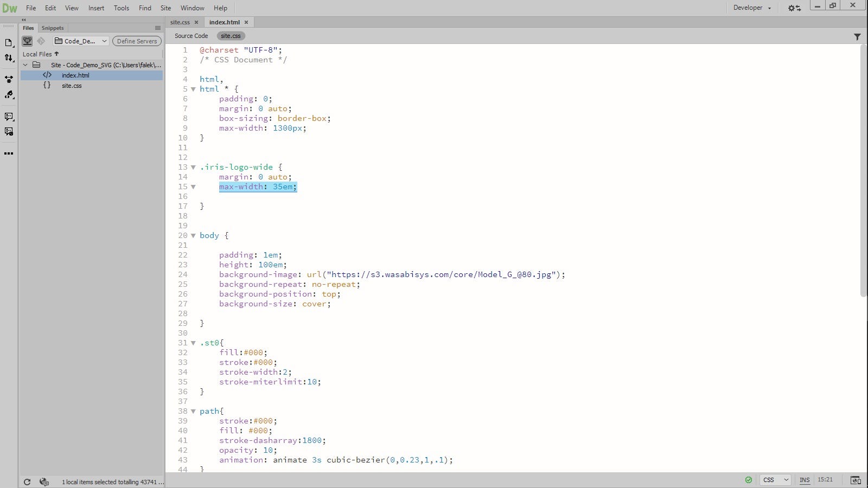Open the Customize Toolbar ellipsis
This screenshot has width=868, height=488.
[9, 153]
